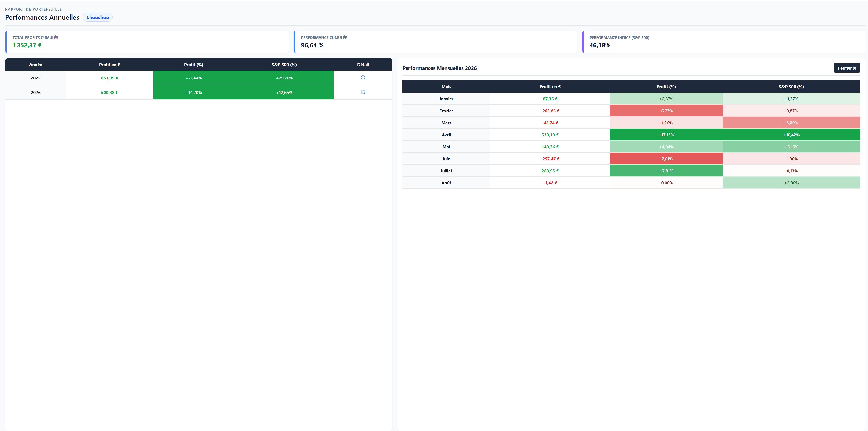Viewport: 868px width, 431px height.
Task: Click the Juin -7,61% profit cell
Action: tap(666, 159)
